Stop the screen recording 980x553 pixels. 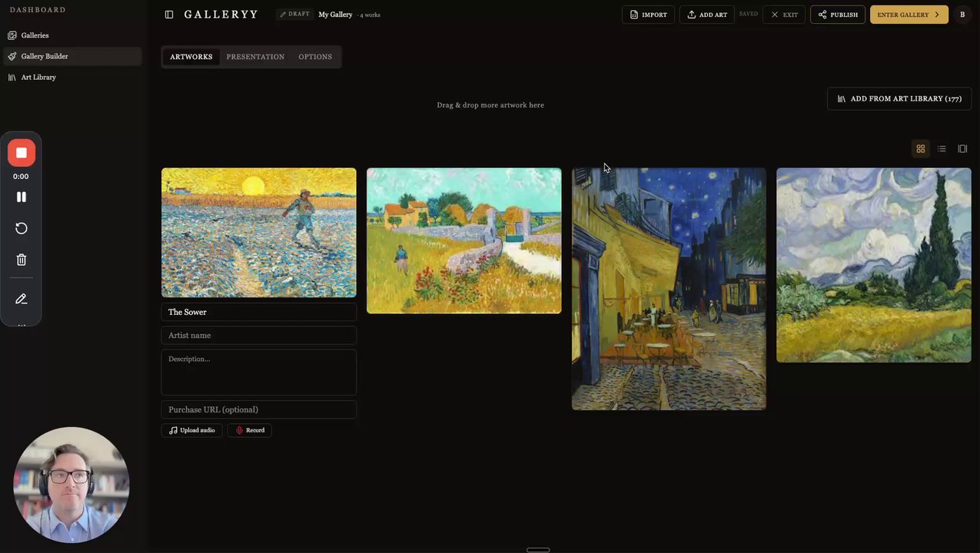pos(22,153)
